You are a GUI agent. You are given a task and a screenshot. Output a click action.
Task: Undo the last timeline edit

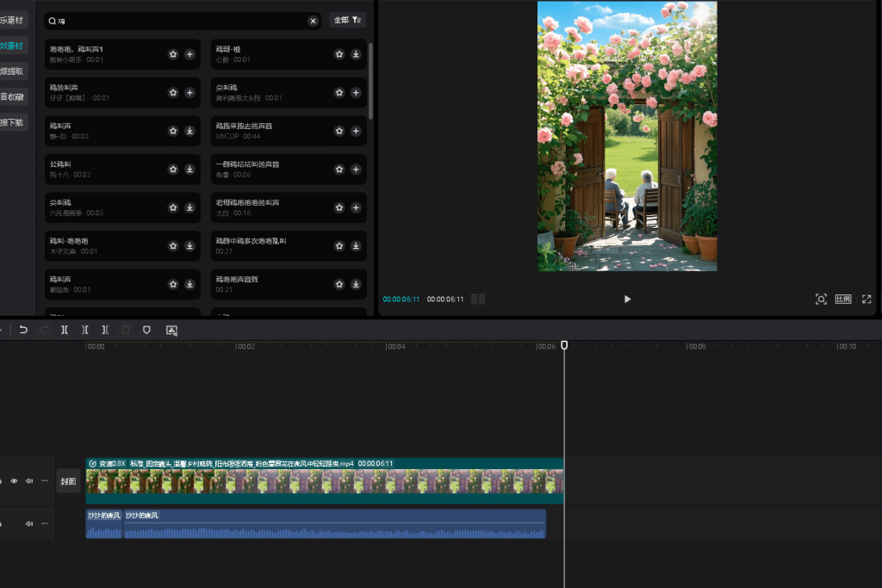[23, 330]
